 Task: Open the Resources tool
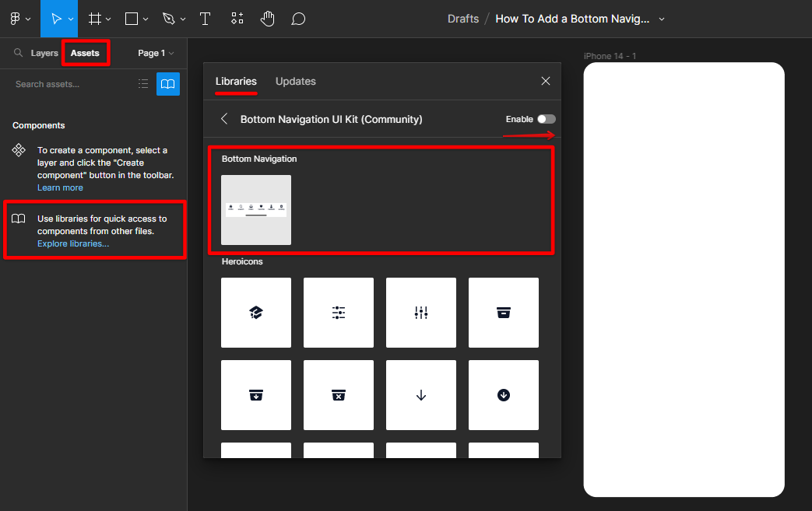click(x=237, y=19)
